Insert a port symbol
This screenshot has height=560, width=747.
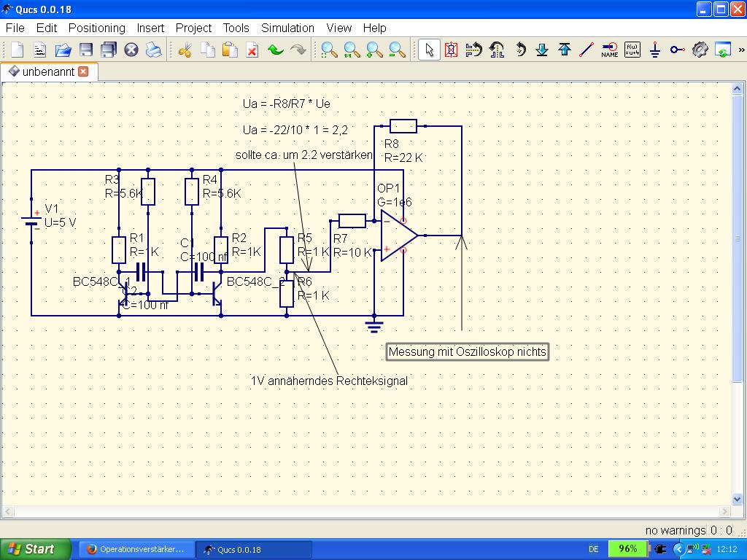pyautogui.click(x=677, y=50)
